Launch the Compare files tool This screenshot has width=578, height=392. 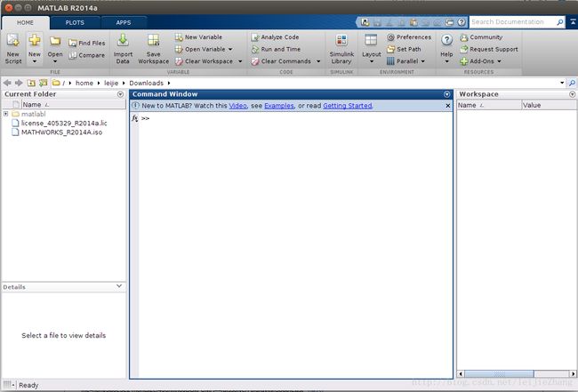(x=87, y=55)
